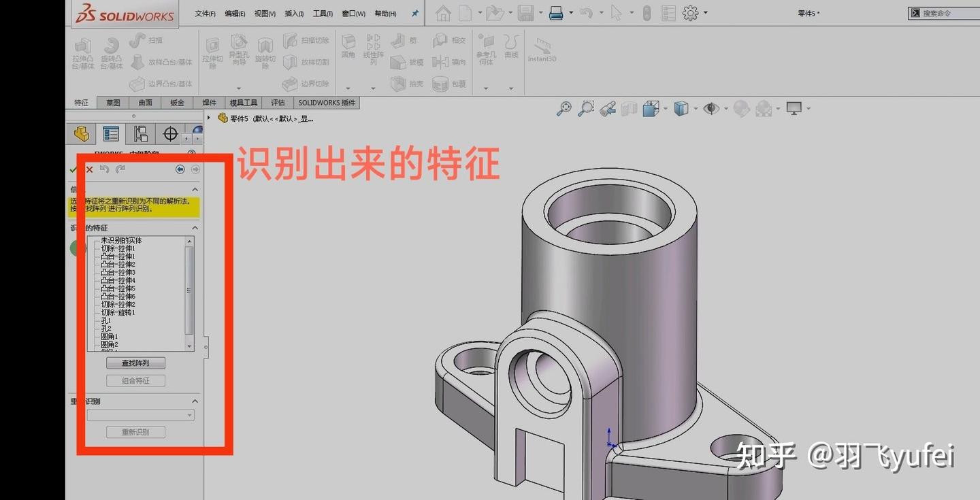
Task: Collapse the 识别的特征 section header
Action: [195, 227]
